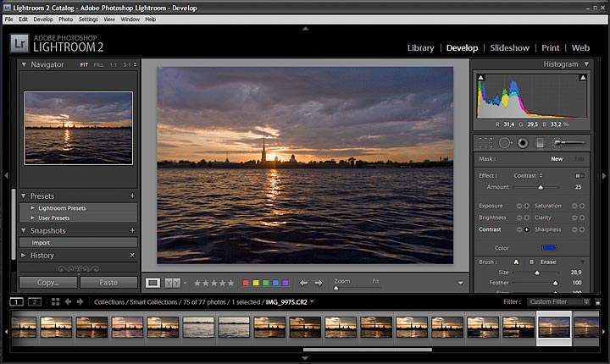Click the Copy... button
The width and height of the screenshot is (610, 364).
coord(48,283)
